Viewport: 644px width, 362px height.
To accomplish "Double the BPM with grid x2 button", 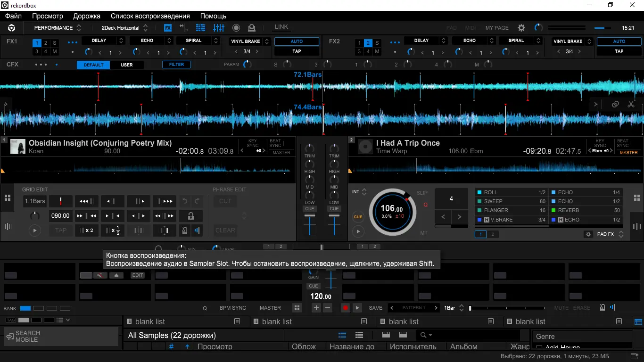I will coord(87,230).
